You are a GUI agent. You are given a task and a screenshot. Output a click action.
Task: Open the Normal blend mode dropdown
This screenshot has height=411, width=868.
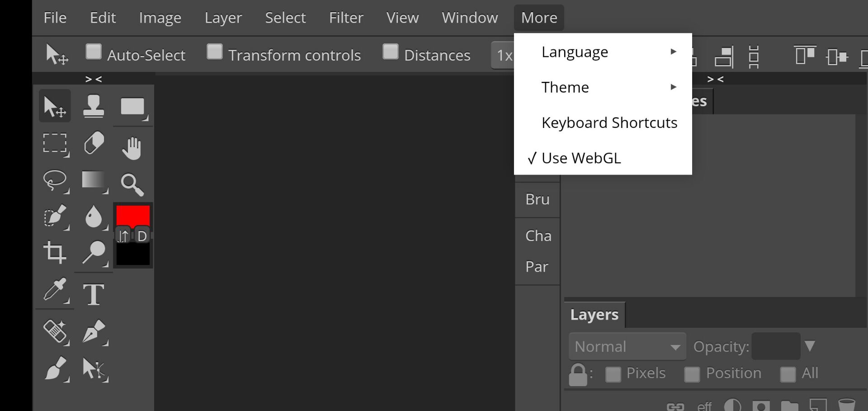627,346
